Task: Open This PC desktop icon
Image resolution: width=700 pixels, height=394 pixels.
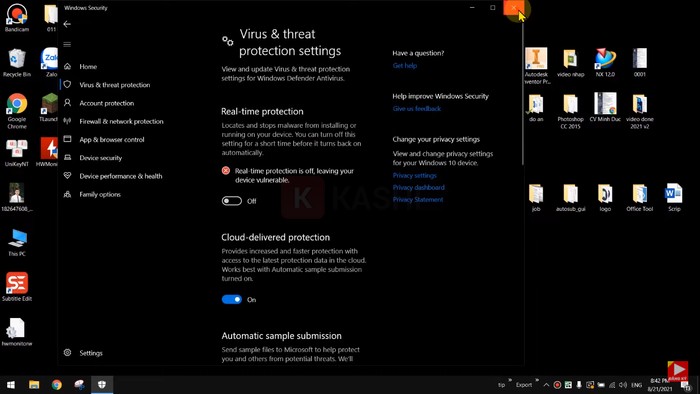Action: click(17, 242)
